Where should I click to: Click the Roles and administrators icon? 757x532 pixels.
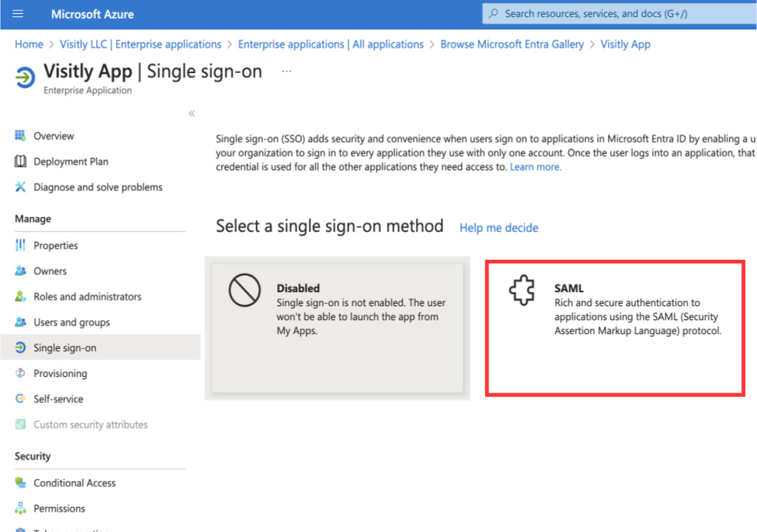coord(20,296)
